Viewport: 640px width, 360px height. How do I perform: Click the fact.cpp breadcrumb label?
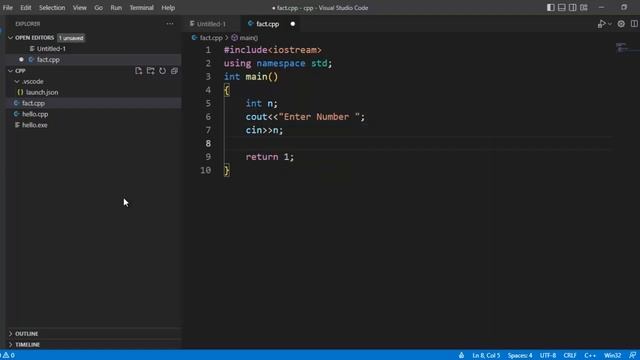(x=211, y=38)
